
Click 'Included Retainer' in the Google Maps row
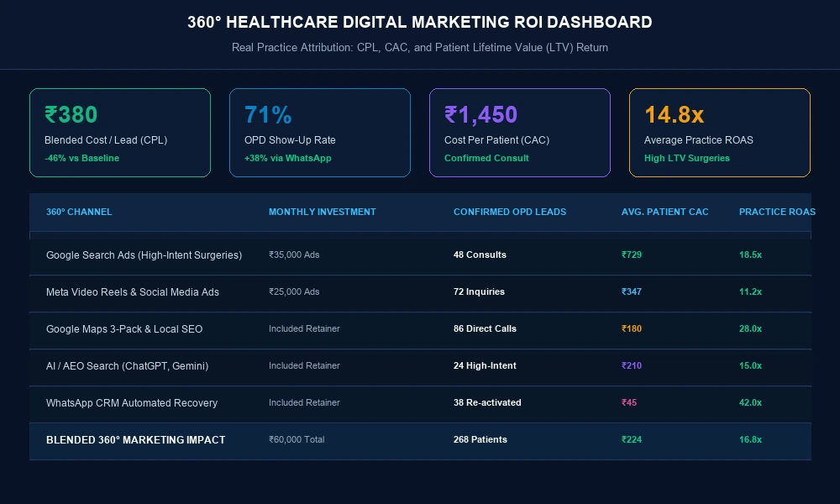[x=304, y=328]
